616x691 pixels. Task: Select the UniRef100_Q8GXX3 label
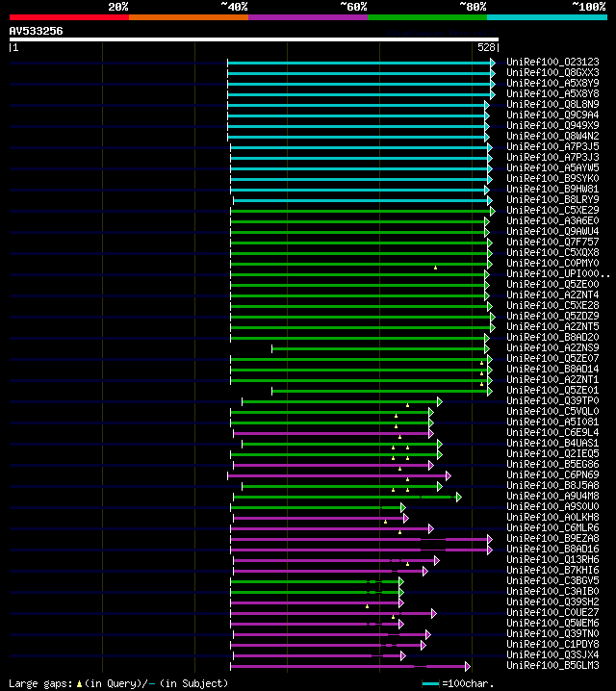click(x=552, y=72)
